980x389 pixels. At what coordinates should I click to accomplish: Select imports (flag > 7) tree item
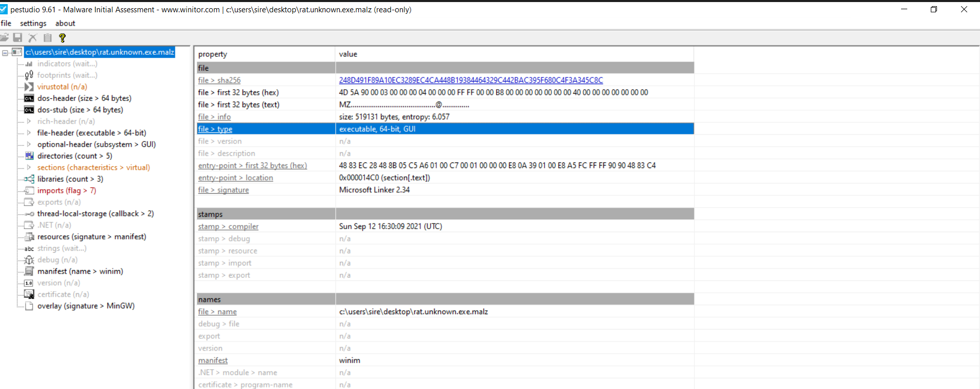[67, 191]
